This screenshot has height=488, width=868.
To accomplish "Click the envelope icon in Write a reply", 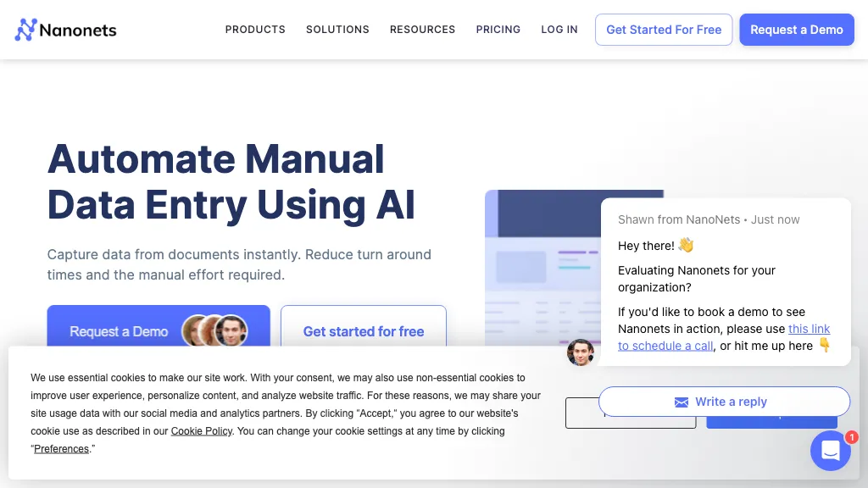I will click(x=682, y=402).
